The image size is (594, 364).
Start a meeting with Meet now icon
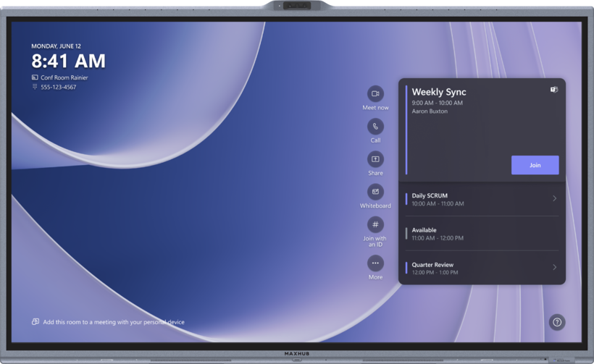coord(375,93)
